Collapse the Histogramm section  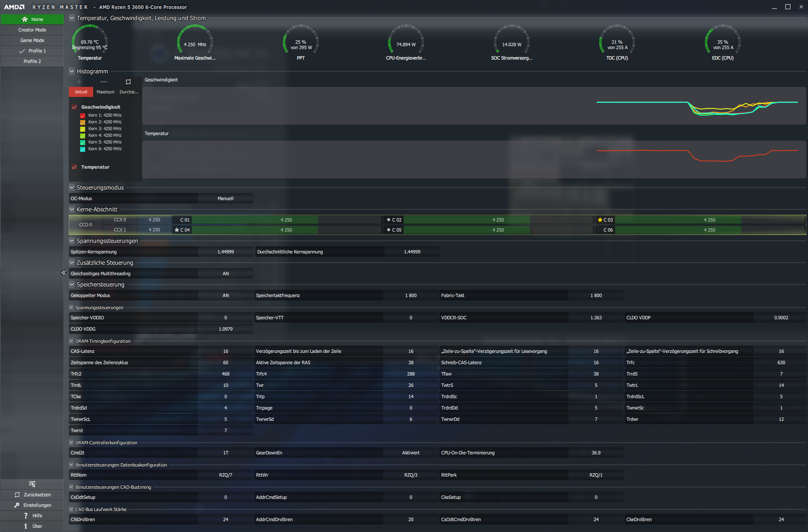(x=72, y=71)
